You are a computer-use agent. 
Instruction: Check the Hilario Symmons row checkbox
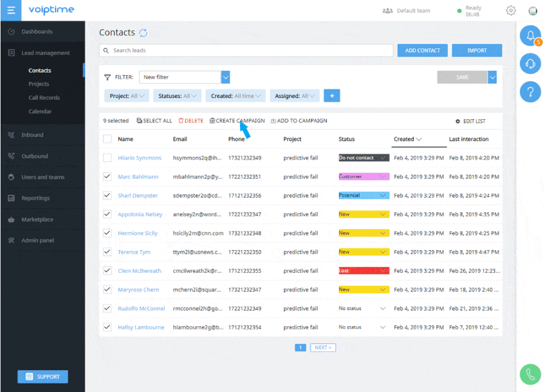point(107,158)
